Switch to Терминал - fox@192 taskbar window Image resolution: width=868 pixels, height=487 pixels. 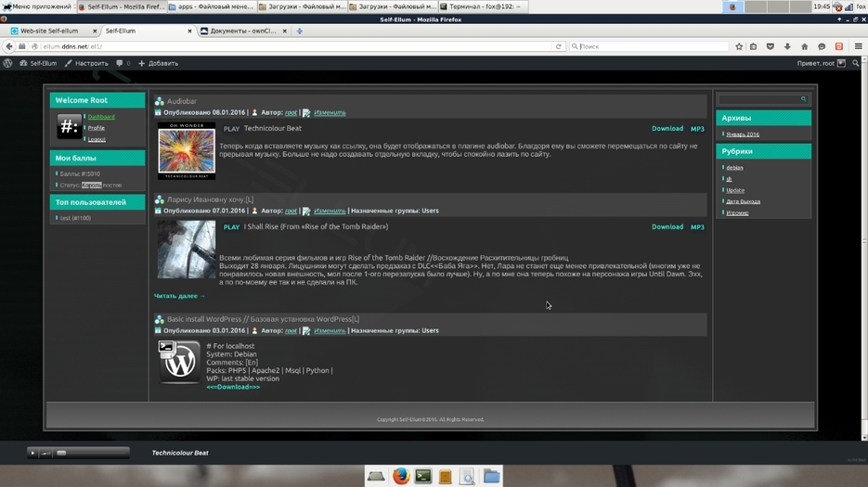[483, 6]
